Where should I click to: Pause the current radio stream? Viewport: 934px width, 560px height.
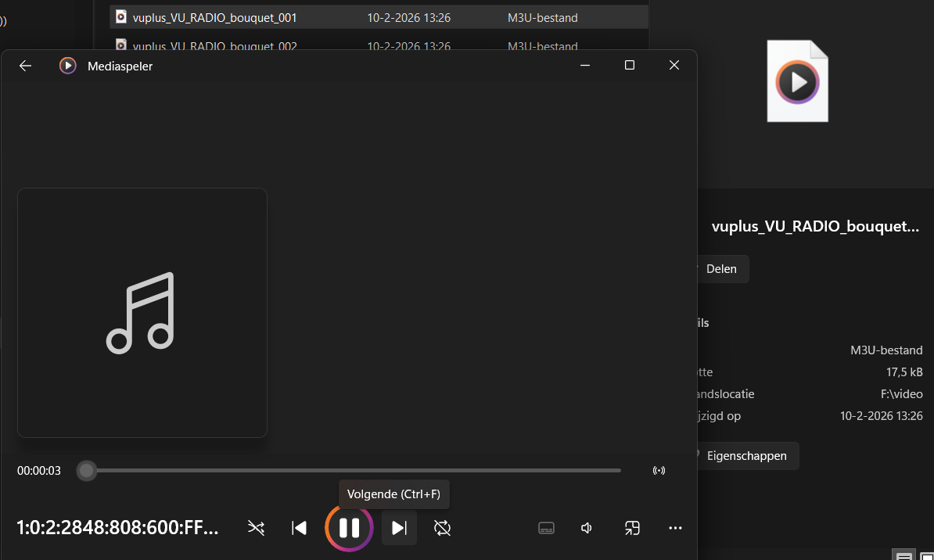(x=349, y=528)
